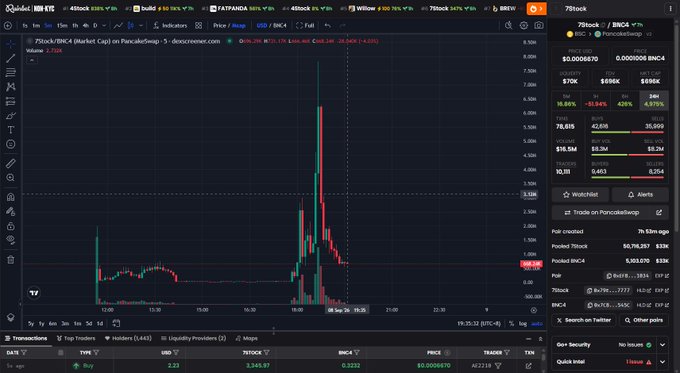
Task: Add pair to Watchlist
Action: click(580, 195)
